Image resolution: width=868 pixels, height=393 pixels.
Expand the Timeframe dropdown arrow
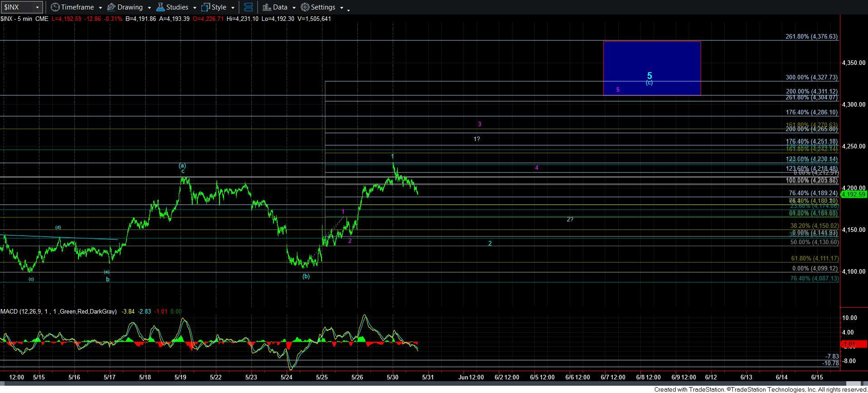tap(100, 8)
